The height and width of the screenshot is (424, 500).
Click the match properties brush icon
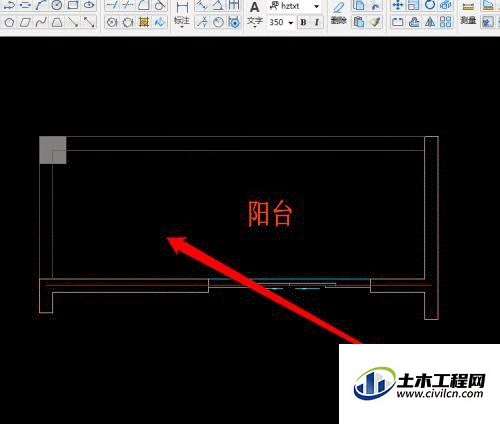[375, 22]
